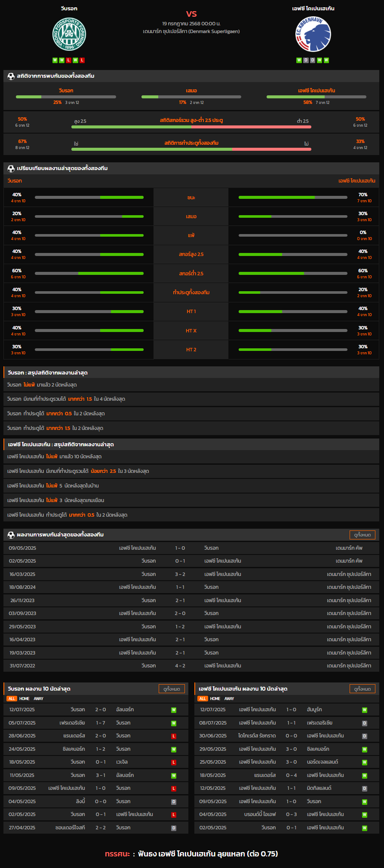This screenshot has height=868, width=384.
Task: Click the W badge for København 1-0 ซันบูร์ก row
Action: [365, 710]
